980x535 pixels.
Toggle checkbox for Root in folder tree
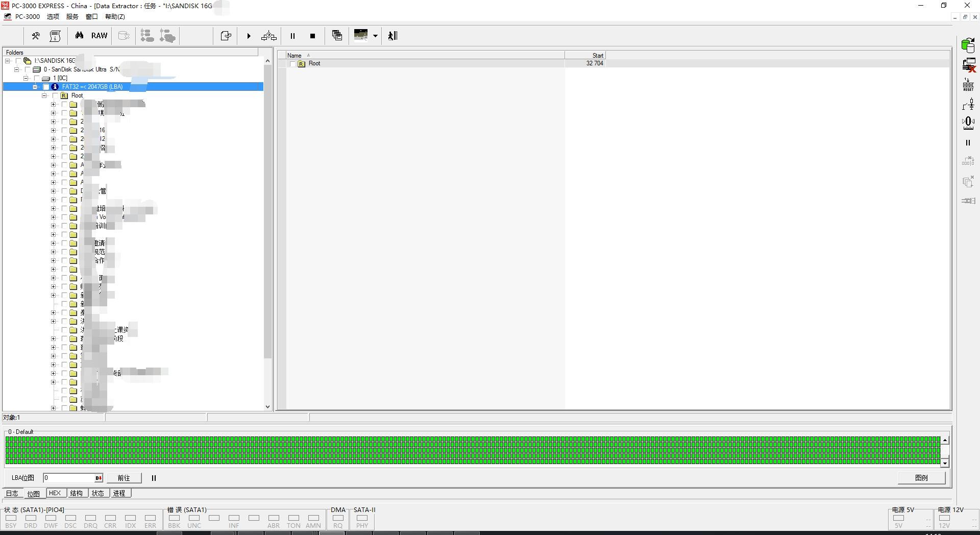(55, 95)
